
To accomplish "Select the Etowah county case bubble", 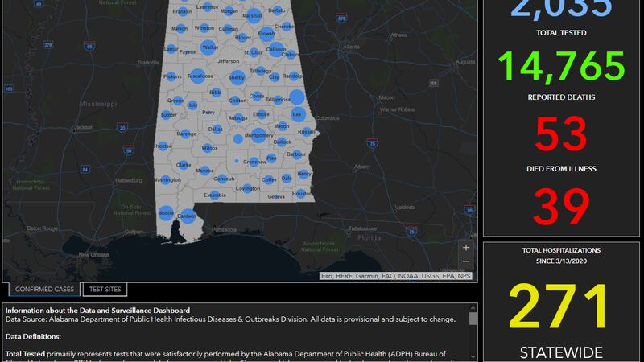I will tap(266, 34).
